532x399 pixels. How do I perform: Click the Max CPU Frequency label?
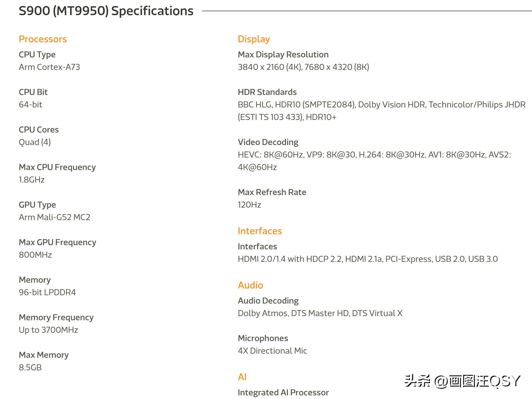[x=57, y=167]
